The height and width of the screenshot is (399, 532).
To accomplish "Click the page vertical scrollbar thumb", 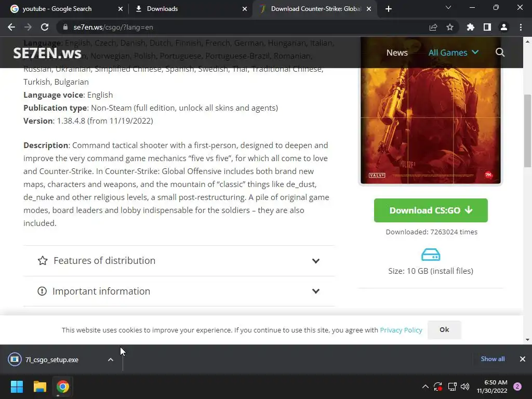I will pyautogui.click(x=528, y=130).
